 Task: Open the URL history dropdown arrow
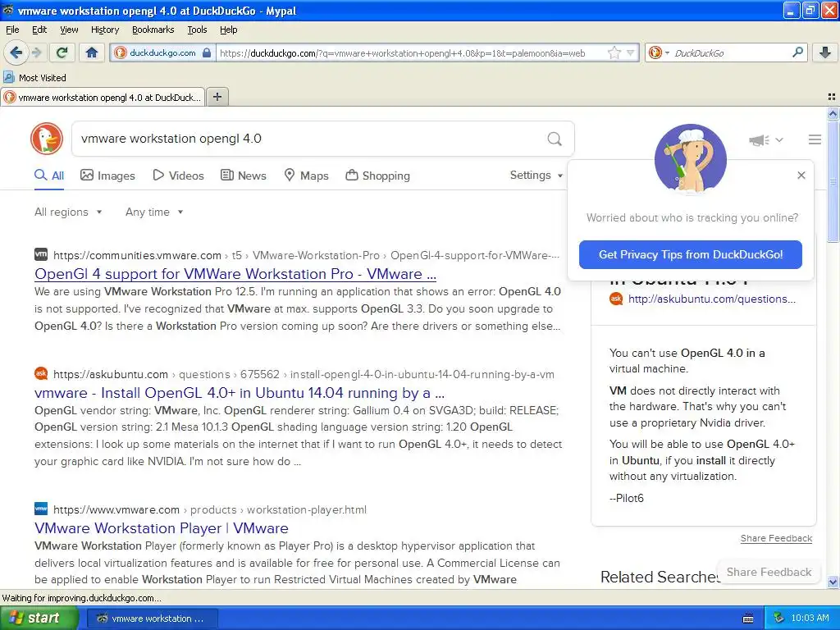tap(631, 52)
